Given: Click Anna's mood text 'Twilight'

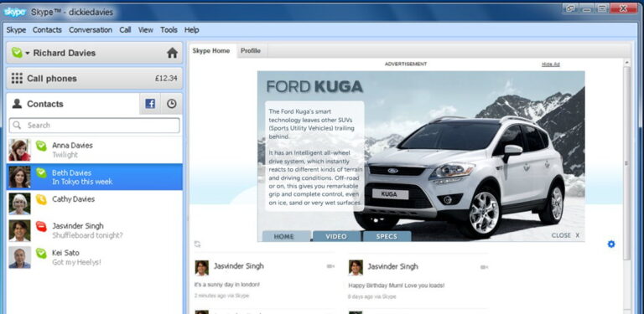Looking at the screenshot, I should 65,155.
